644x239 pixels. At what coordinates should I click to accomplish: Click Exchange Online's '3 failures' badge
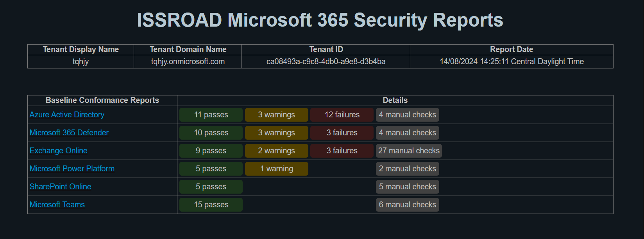point(342,151)
